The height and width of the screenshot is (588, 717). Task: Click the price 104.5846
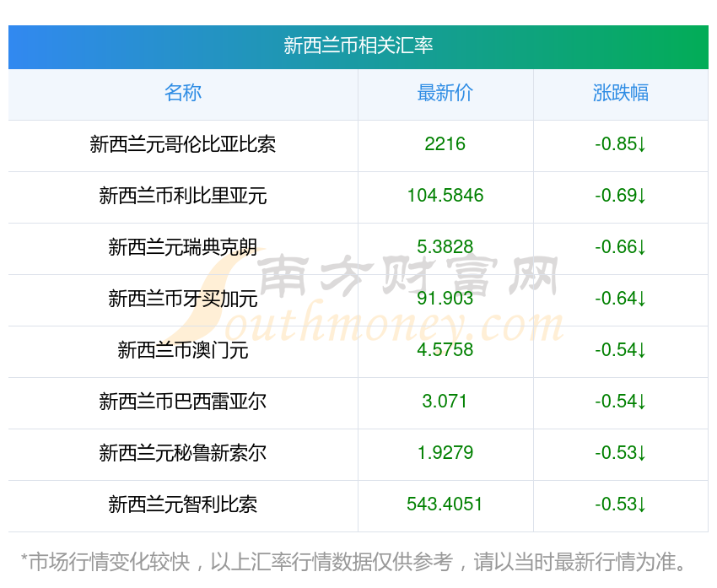(x=445, y=196)
